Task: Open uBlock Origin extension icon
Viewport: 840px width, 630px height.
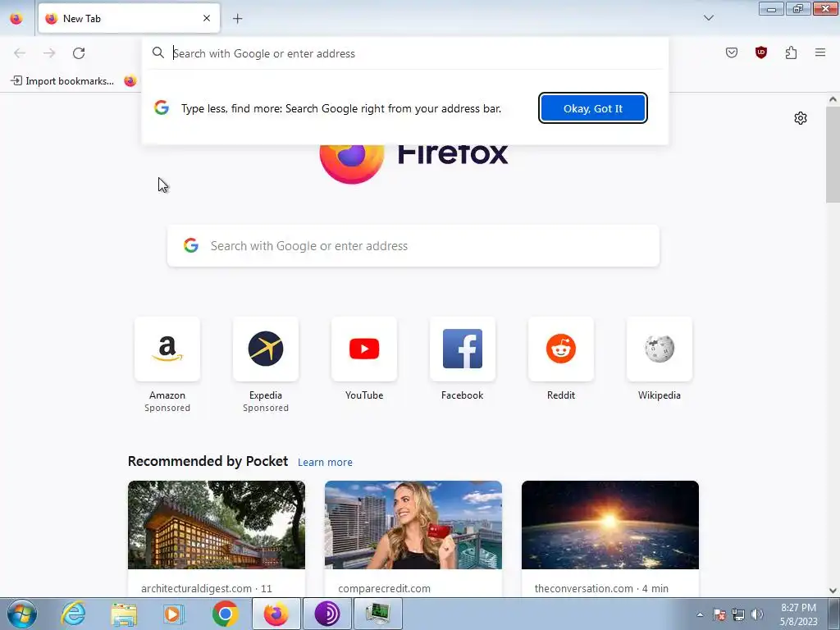Action: [x=760, y=52]
